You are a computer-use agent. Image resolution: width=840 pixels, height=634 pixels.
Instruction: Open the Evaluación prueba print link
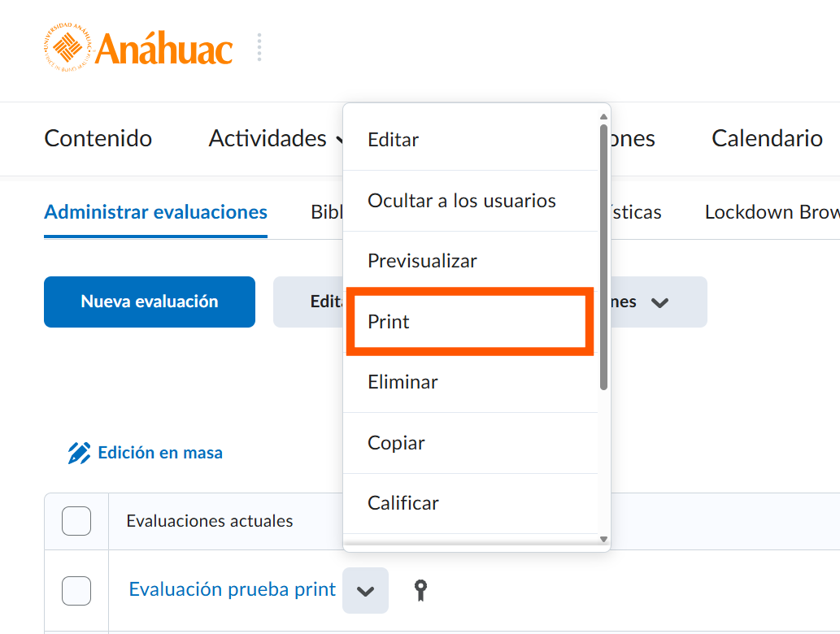click(233, 589)
